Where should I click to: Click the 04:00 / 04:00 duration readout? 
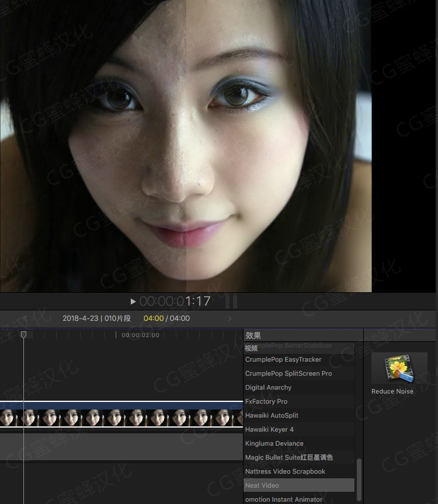(166, 318)
